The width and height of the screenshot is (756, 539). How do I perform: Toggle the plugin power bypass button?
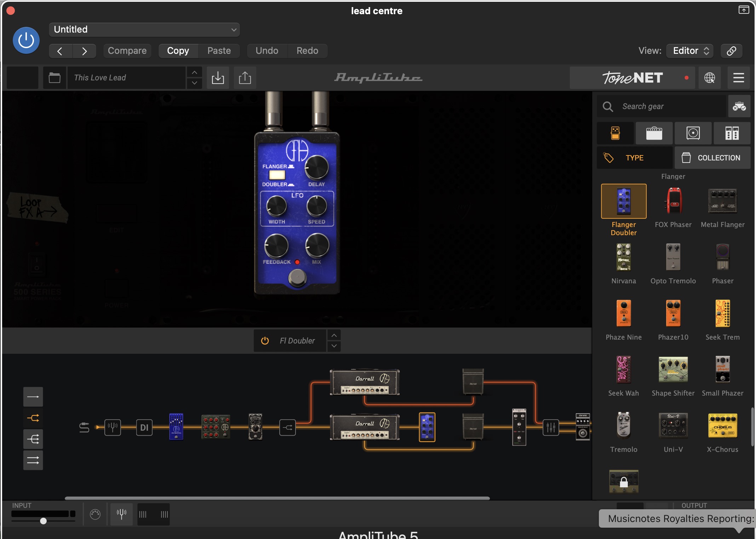coord(26,40)
